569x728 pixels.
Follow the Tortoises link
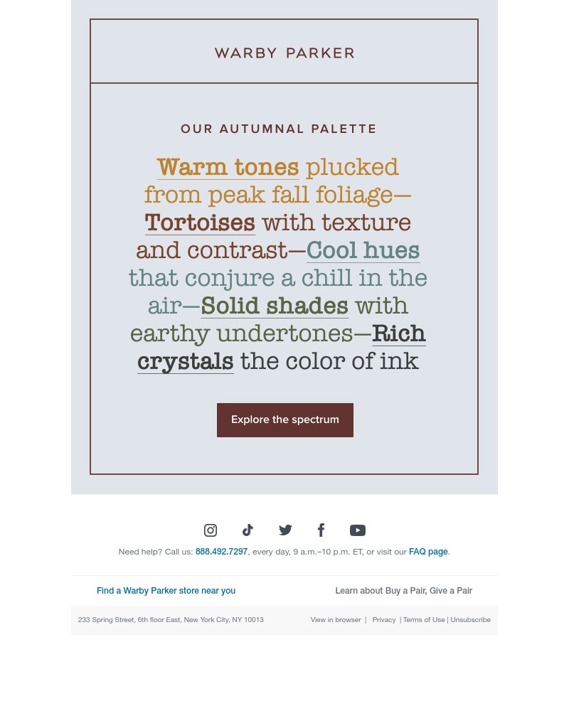click(x=200, y=223)
